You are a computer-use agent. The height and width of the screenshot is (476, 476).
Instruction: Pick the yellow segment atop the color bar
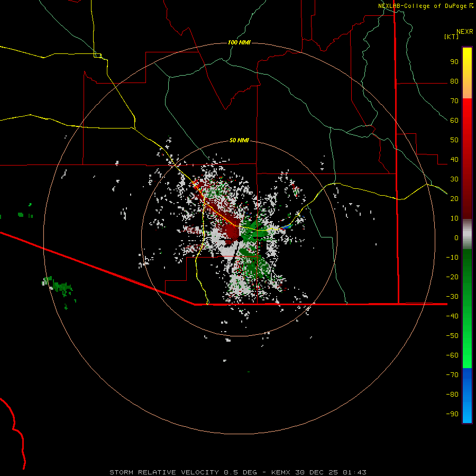(467, 58)
